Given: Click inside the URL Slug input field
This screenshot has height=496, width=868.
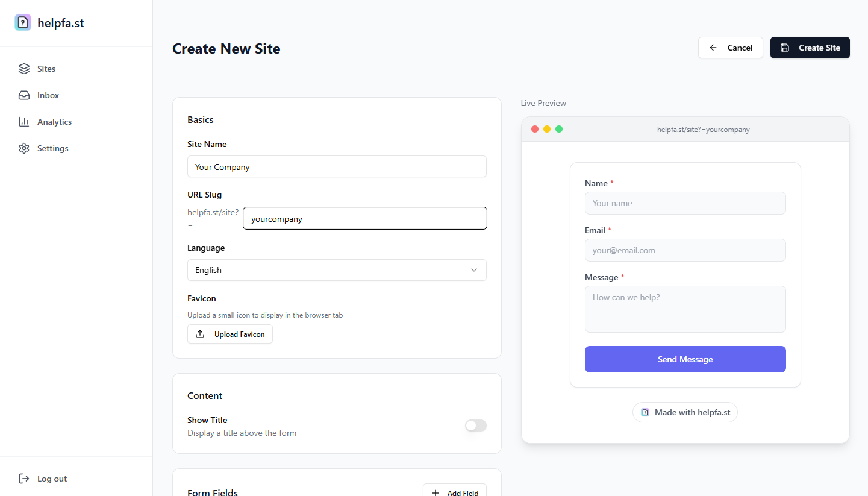Looking at the screenshot, I should point(364,218).
